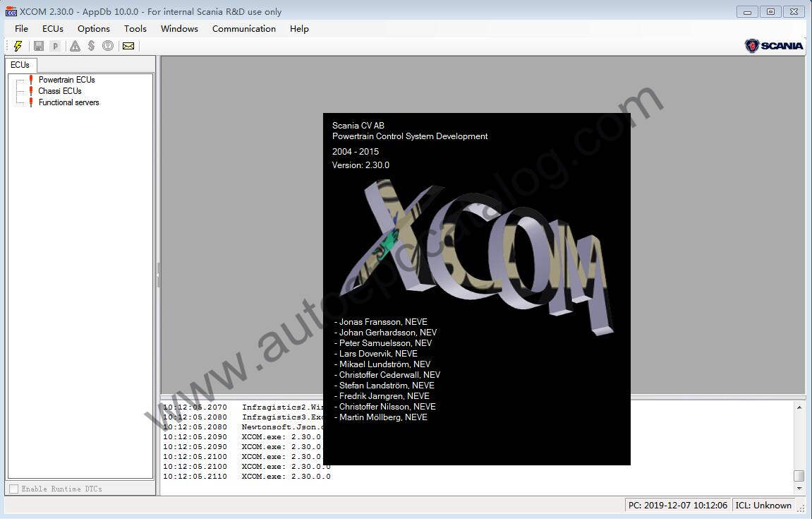The width and height of the screenshot is (812, 519).
Task: Click the Scania logo at top right
Action: point(774,46)
